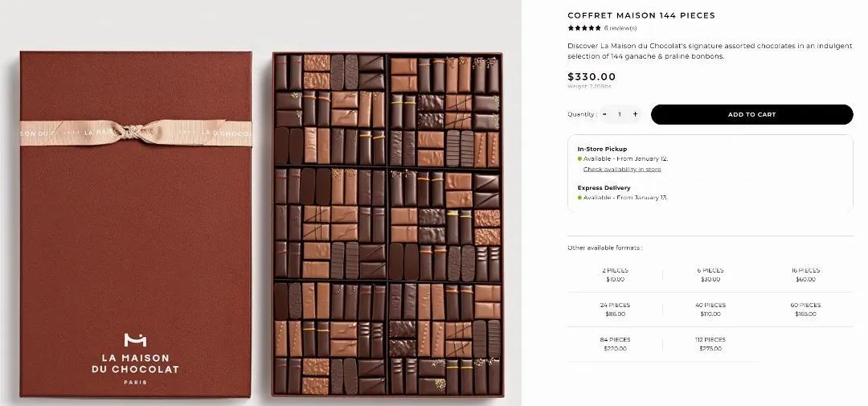
Task: Increase quantity with the plus button
Action: click(635, 114)
